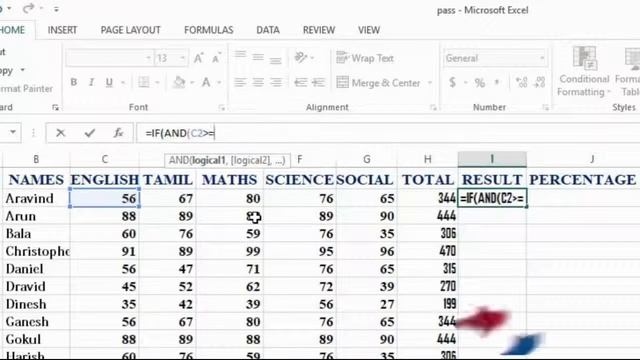
Task: Align text right
Action: (276, 82)
